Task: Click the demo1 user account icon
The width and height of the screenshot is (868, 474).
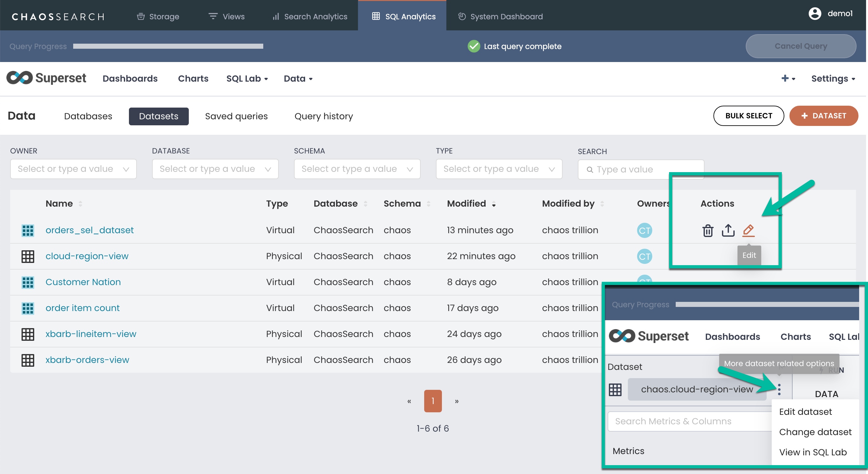Action: tap(815, 14)
